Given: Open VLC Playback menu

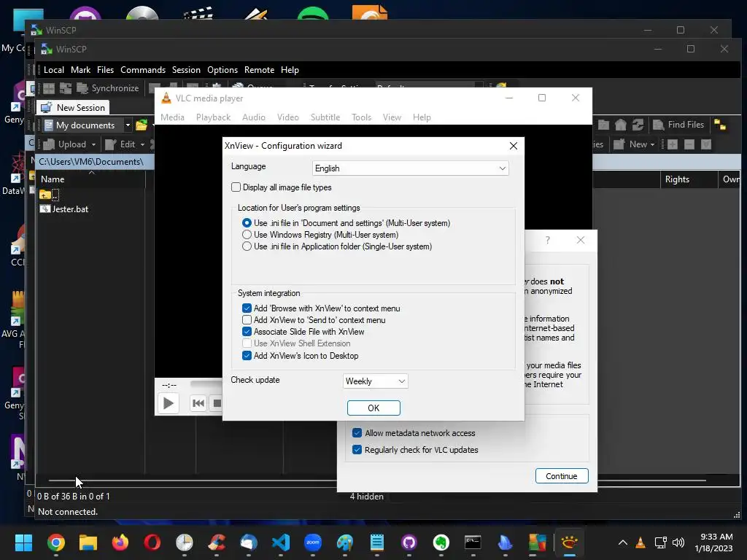Looking at the screenshot, I should point(214,117).
